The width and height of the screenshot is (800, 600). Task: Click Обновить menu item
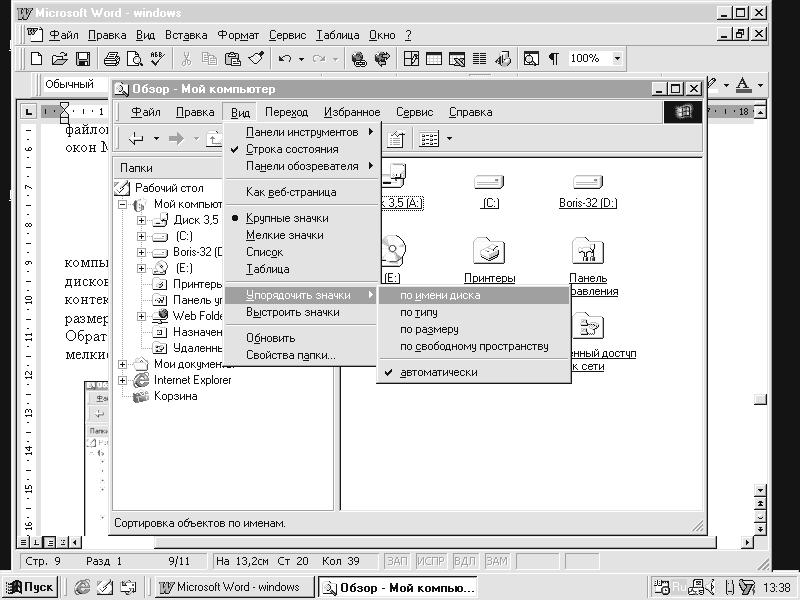302,338
